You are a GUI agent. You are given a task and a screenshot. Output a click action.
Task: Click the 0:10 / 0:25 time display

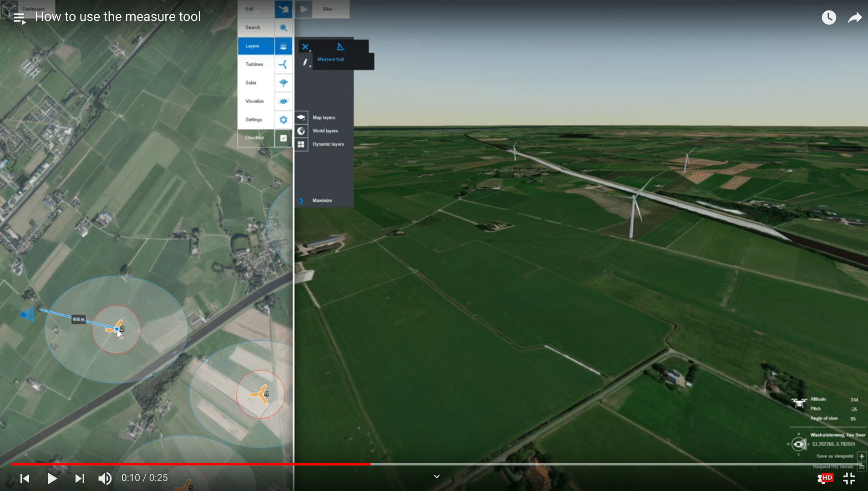(x=145, y=478)
